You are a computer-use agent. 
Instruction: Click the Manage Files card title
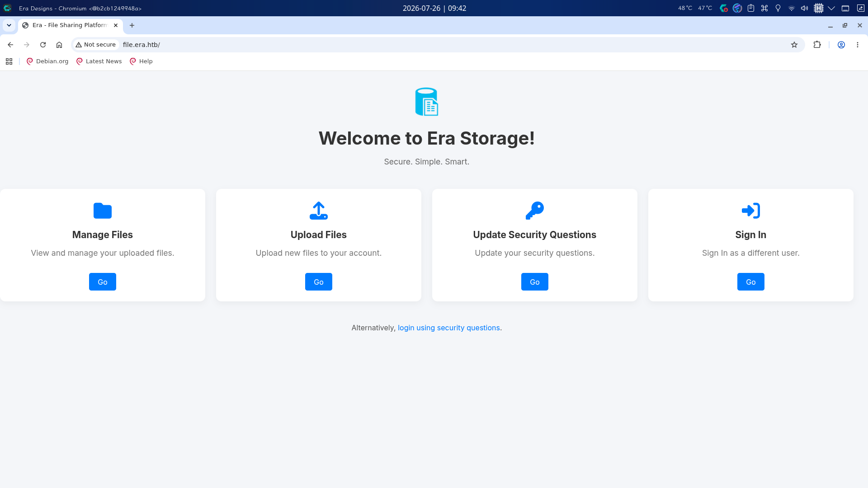click(103, 235)
